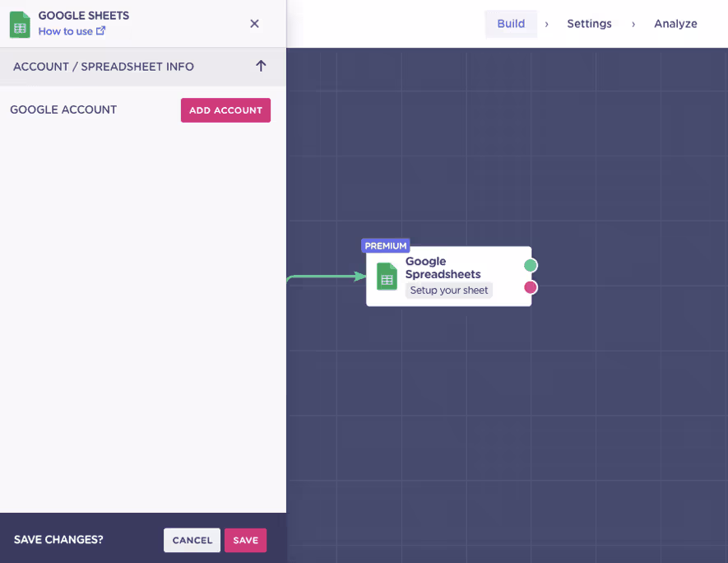Click the green output connector on the block
728x563 pixels.
click(x=531, y=265)
